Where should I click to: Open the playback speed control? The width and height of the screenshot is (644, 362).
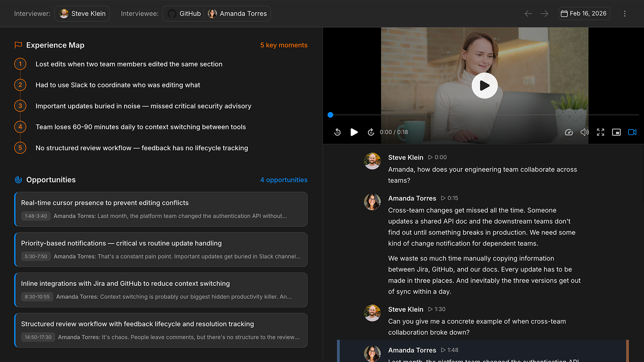pyautogui.click(x=568, y=132)
